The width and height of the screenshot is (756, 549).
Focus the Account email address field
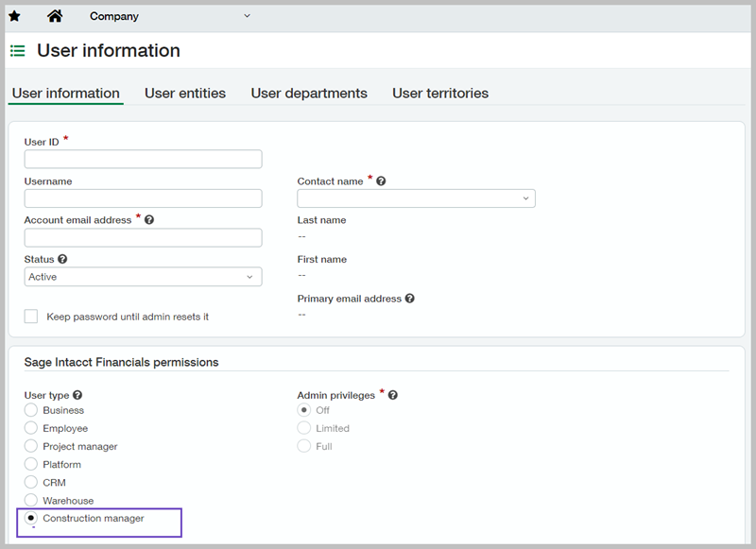click(x=143, y=237)
